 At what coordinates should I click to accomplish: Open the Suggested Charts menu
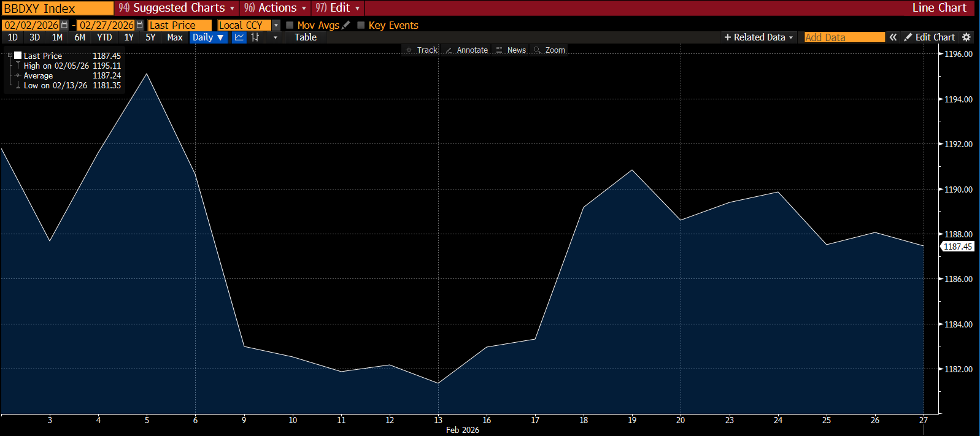pos(177,8)
